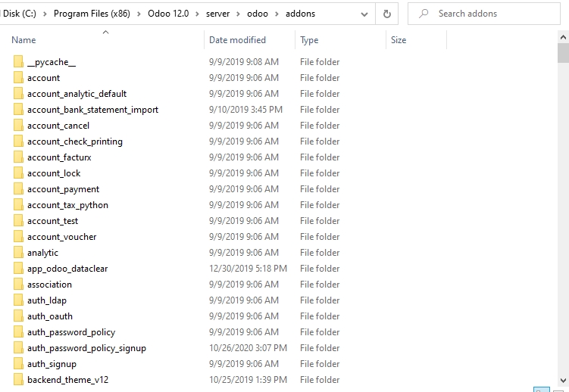Screen dimensions: 569x392
Task: Select the app_odoo_dataclear folder name
Action: tap(67, 269)
